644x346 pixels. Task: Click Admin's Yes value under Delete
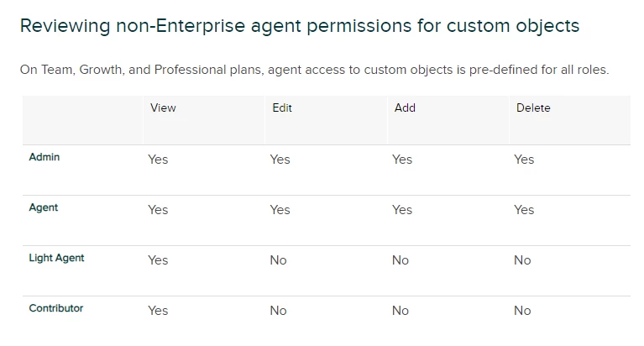[x=524, y=160]
